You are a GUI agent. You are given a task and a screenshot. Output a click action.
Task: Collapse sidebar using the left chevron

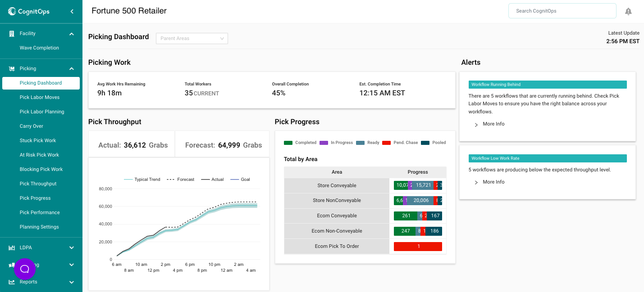[72, 11]
